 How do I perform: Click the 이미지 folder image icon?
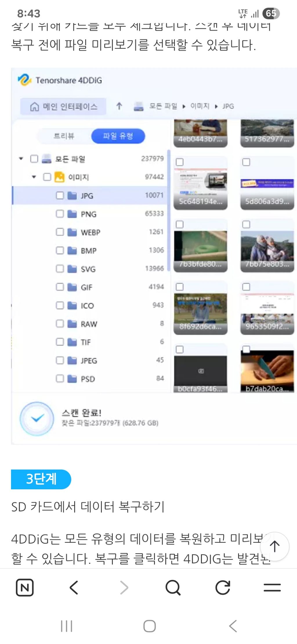click(59, 177)
